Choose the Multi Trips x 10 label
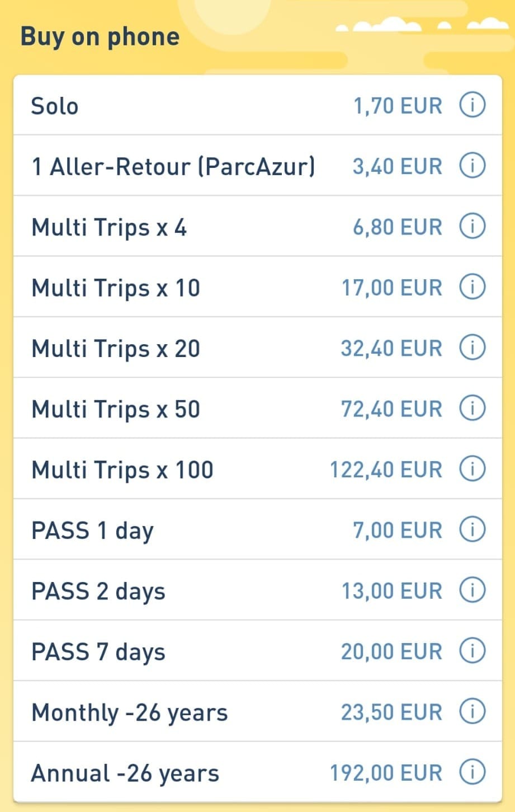515x812 pixels. tap(116, 288)
